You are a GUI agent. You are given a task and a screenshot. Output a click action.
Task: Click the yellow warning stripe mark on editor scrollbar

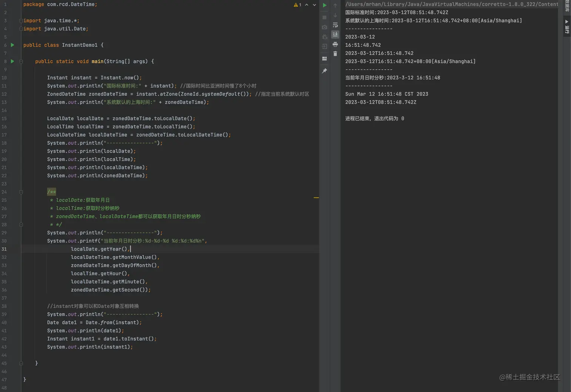[x=316, y=197]
